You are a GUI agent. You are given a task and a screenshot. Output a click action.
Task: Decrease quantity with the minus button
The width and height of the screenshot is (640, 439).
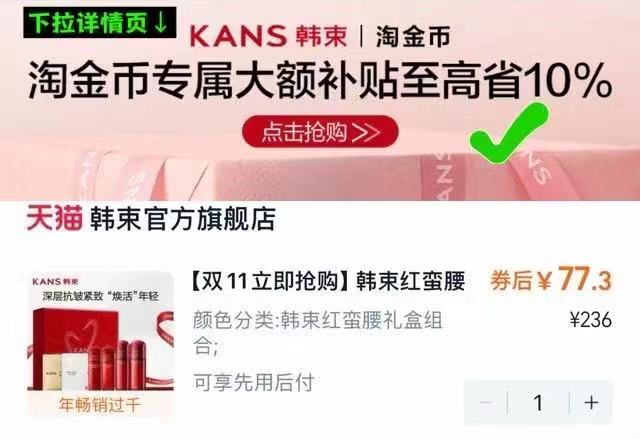486,402
